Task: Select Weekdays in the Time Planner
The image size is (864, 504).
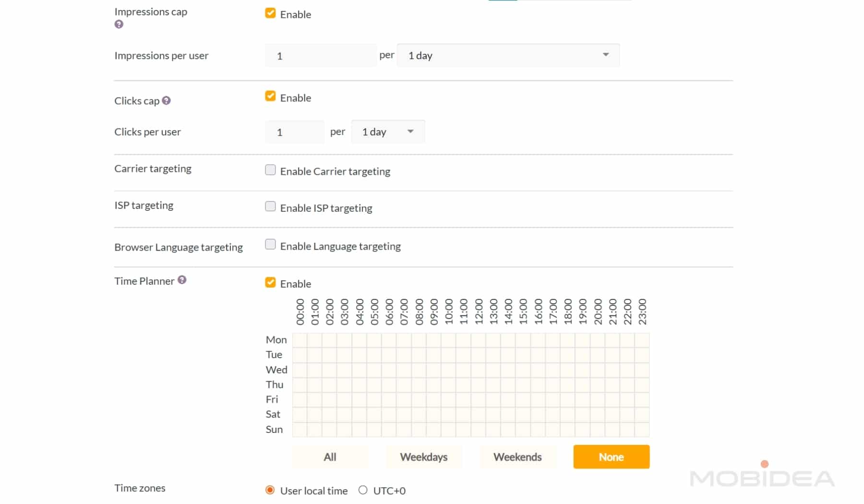Action: 423,457
